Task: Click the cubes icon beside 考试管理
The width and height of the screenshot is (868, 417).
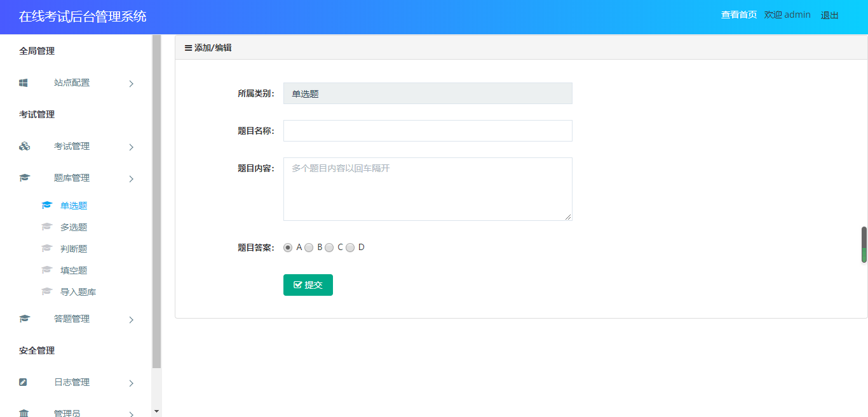Action: point(24,146)
